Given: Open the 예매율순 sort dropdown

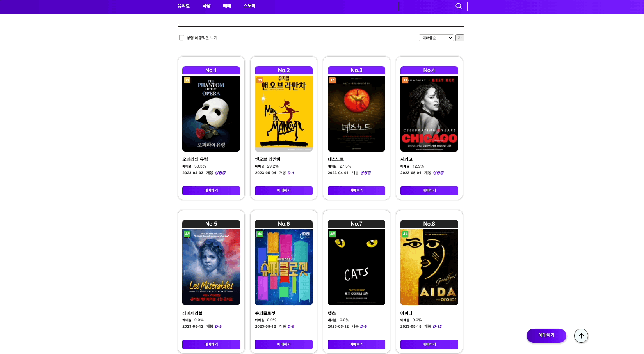Looking at the screenshot, I should pos(436,37).
